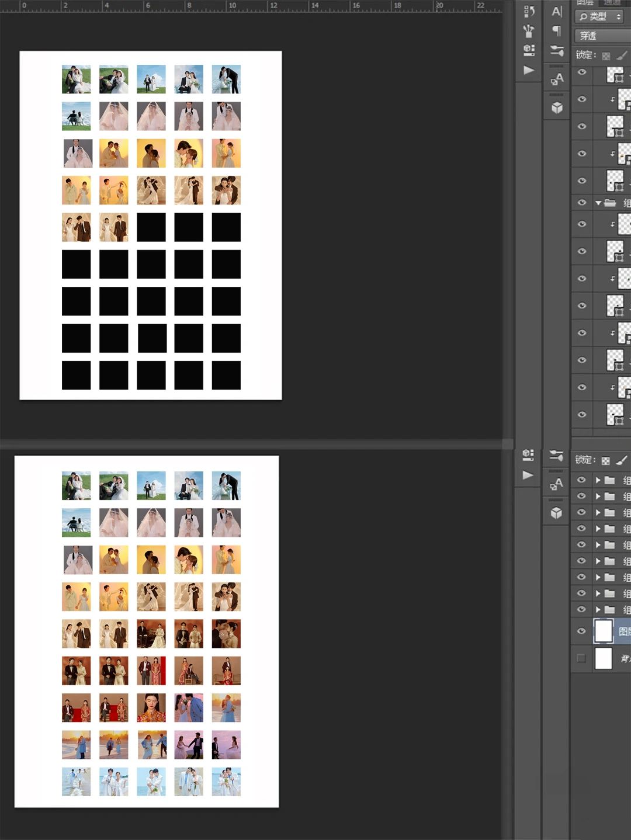Open Actions play icon in lower panel dock
Image resolution: width=631 pixels, height=840 pixels.
point(528,475)
